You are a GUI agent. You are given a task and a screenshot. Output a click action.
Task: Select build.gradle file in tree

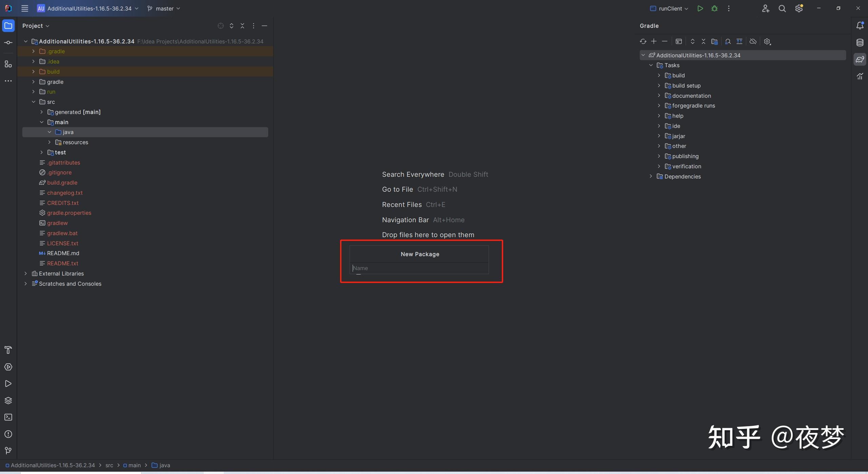point(62,183)
